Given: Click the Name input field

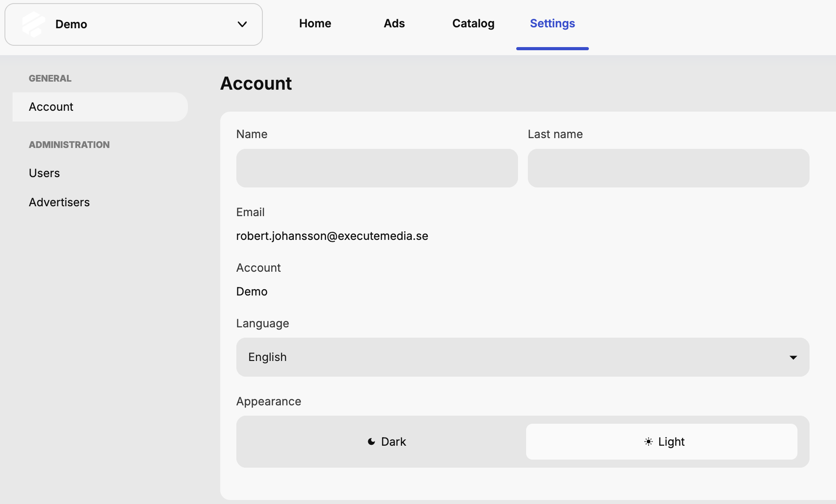Looking at the screenshot, I should (376, 169).
